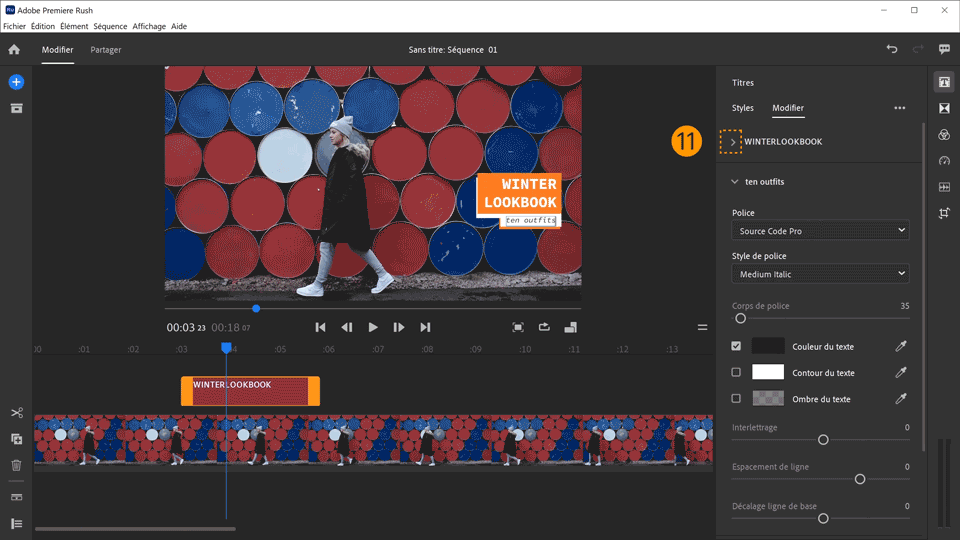The width and height of the screenshot is (960, 540).
Task: Click the blue Add Media plus button
Action: [16, 82]
